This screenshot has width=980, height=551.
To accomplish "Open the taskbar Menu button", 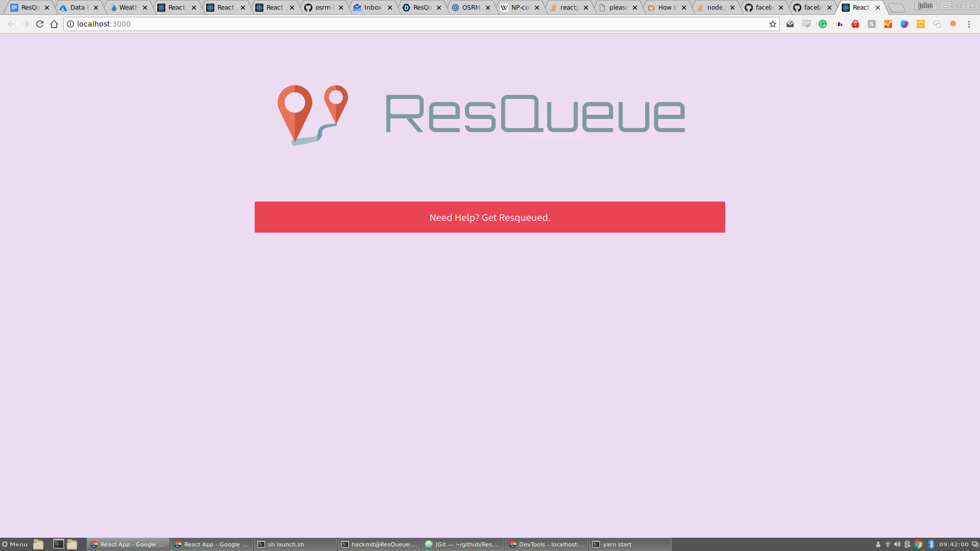I will click(15, 544).
